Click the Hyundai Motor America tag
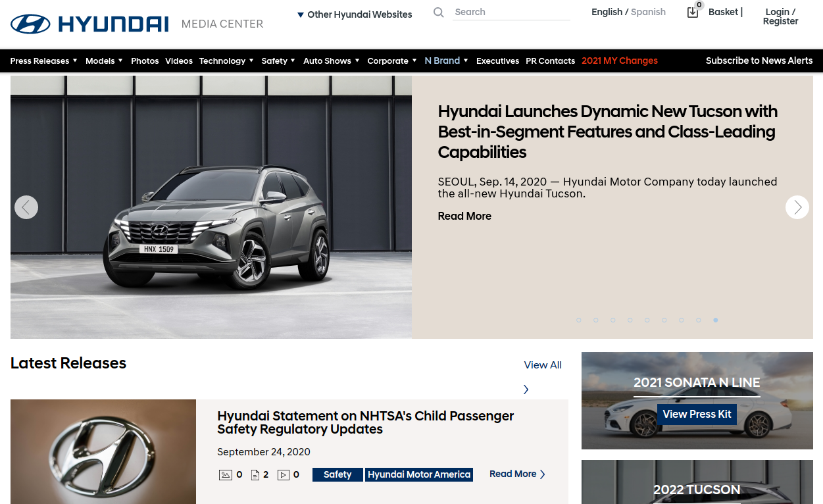 pos(419,474)
